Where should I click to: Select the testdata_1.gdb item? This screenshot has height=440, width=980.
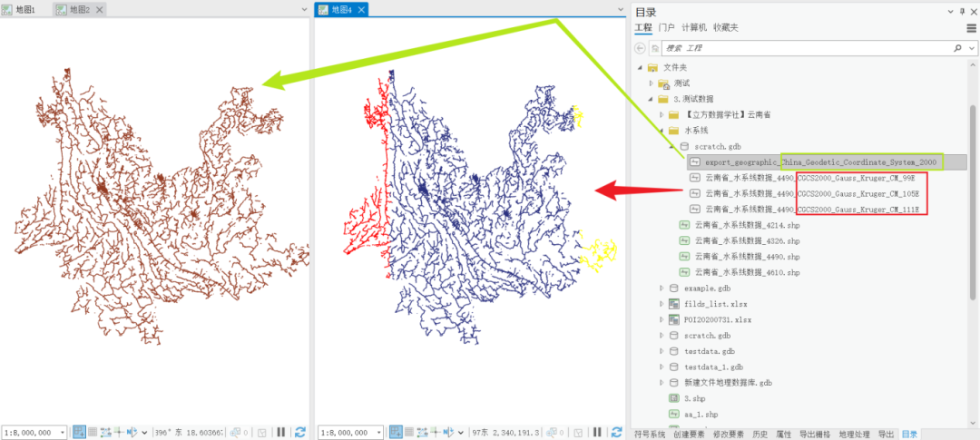(x=713, y=367)
